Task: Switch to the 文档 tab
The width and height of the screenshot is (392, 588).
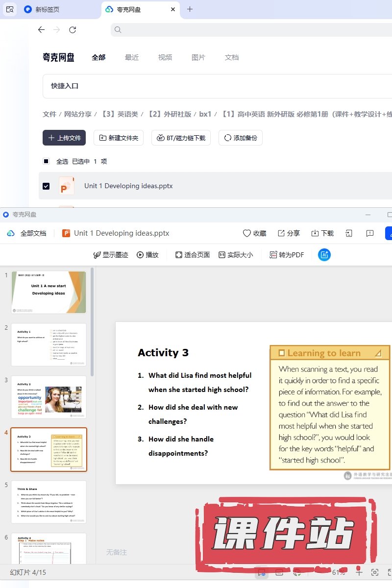Action: [232, 57]
